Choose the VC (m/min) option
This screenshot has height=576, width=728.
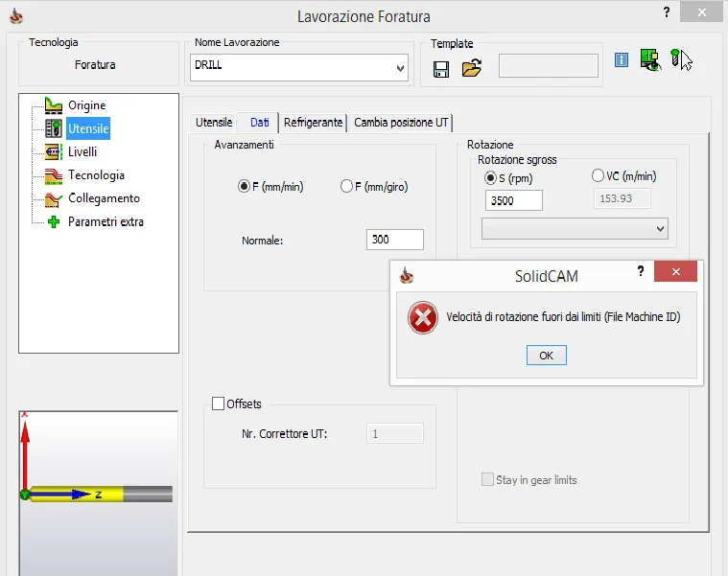pyautogui.click(x=599, y=176)
